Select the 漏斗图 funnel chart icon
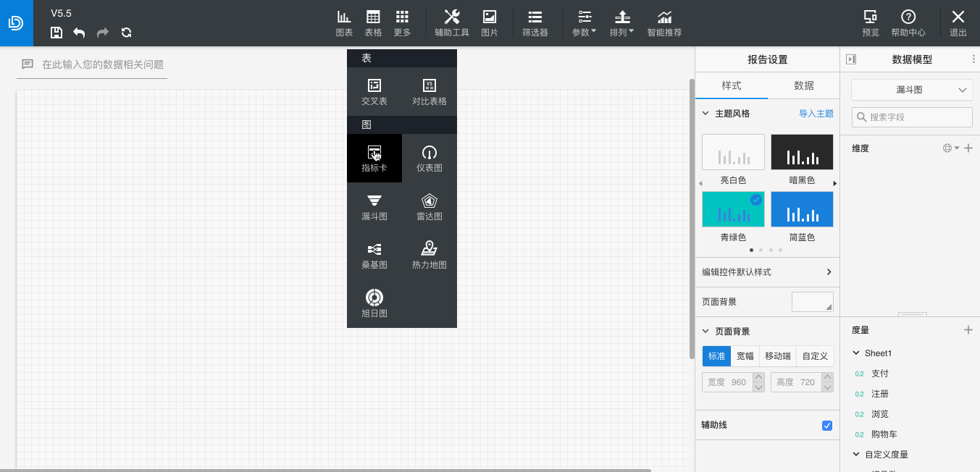Screen dimensions: 980x472 [374, 206]
